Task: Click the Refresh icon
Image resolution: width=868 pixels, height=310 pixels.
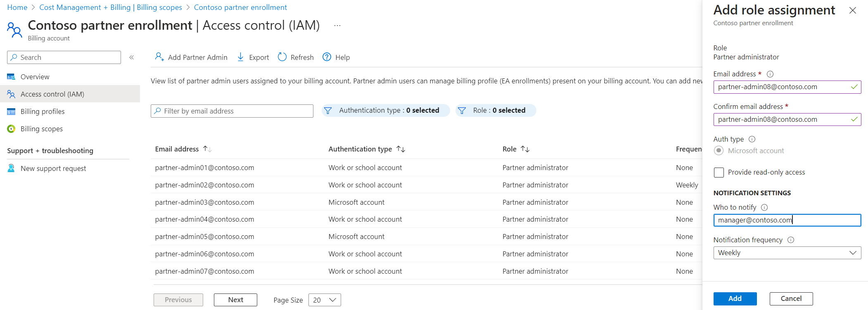Action: 282,57
